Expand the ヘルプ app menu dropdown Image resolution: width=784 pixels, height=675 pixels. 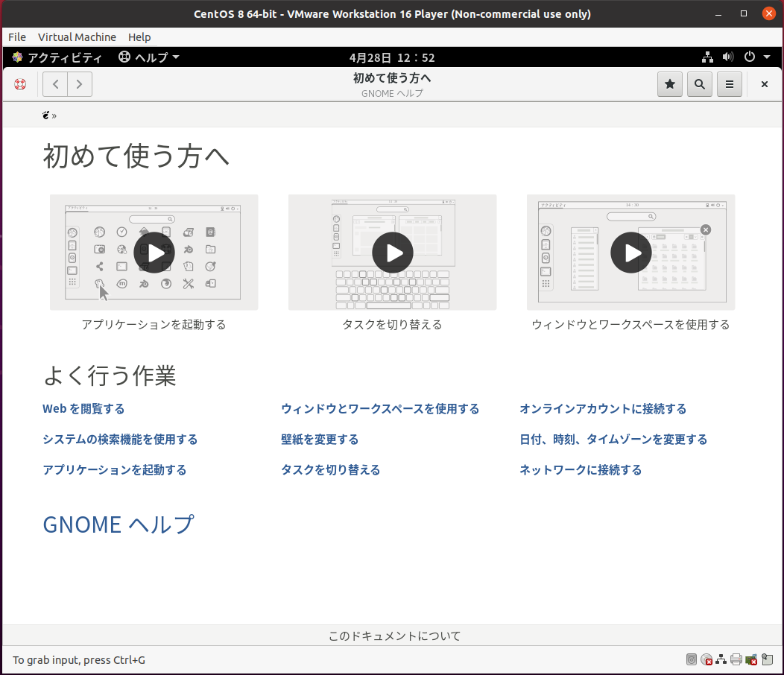coord(149,57)
